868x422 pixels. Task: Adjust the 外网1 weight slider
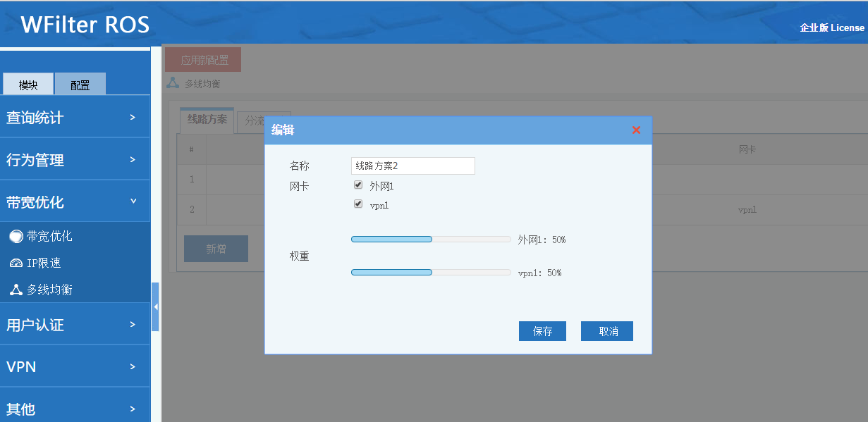coord(432,240)
